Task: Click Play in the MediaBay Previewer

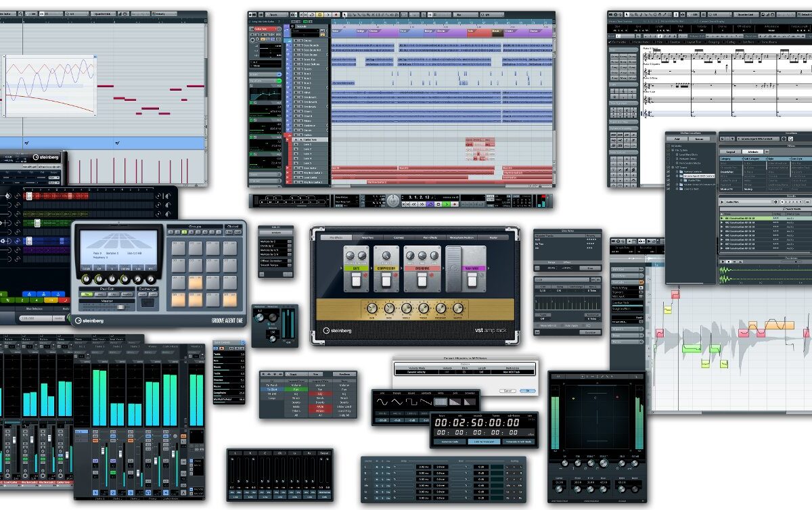Action: pos(723,262)
